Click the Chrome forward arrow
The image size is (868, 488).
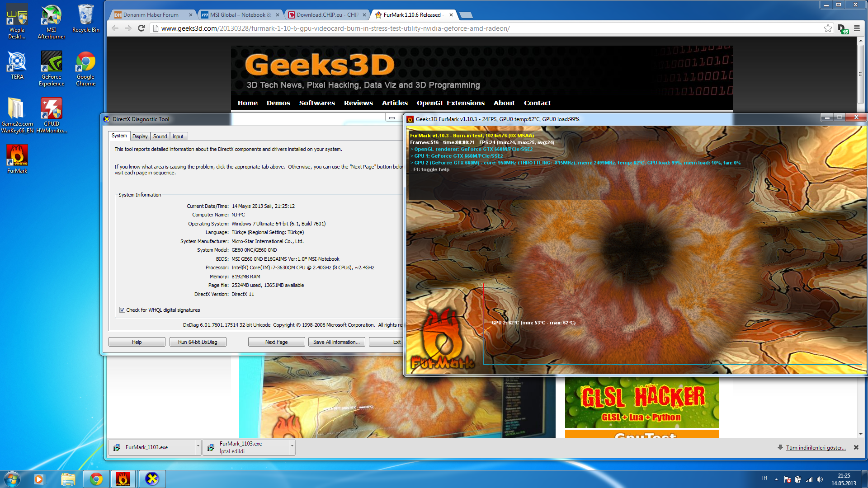pos(128,28)
